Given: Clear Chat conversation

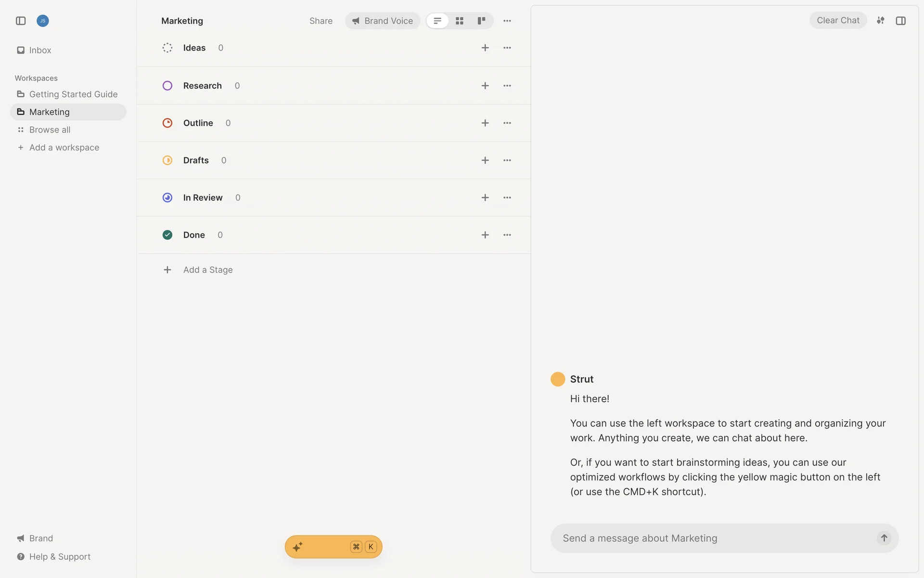Looking at the screenshot, I should pos(838,21).
